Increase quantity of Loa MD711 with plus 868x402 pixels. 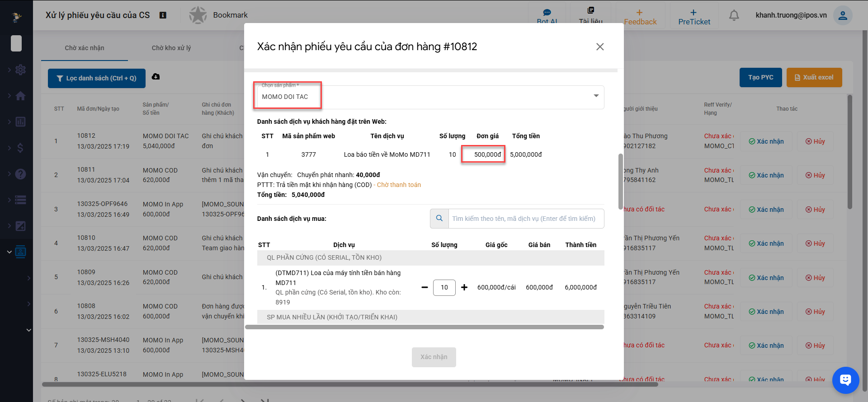pyautogui.click(x=464, y=287)
